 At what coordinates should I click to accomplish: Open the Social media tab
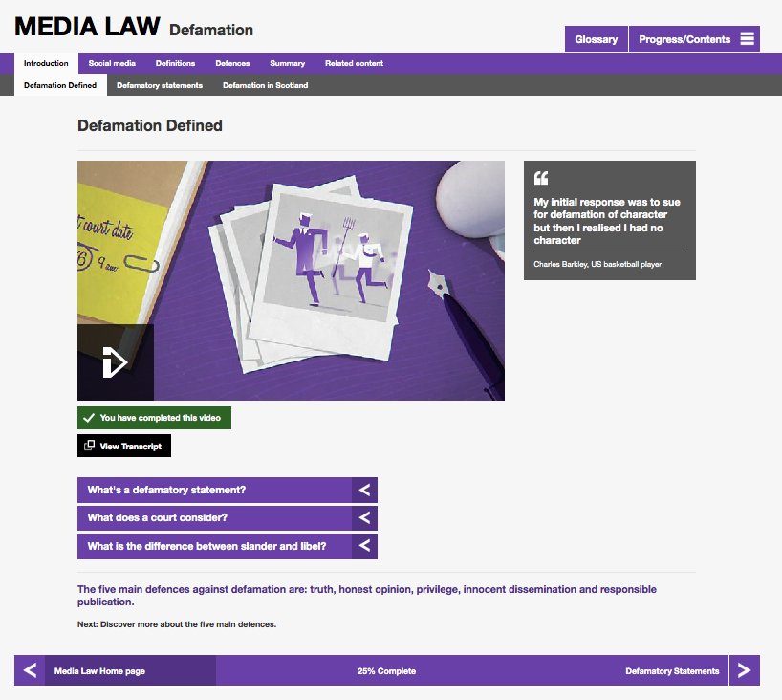[x=112, y=64]
